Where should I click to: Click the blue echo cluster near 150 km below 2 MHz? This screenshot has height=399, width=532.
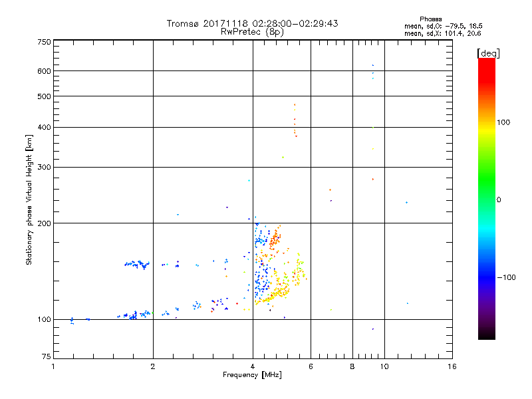[x=137, y=264]
